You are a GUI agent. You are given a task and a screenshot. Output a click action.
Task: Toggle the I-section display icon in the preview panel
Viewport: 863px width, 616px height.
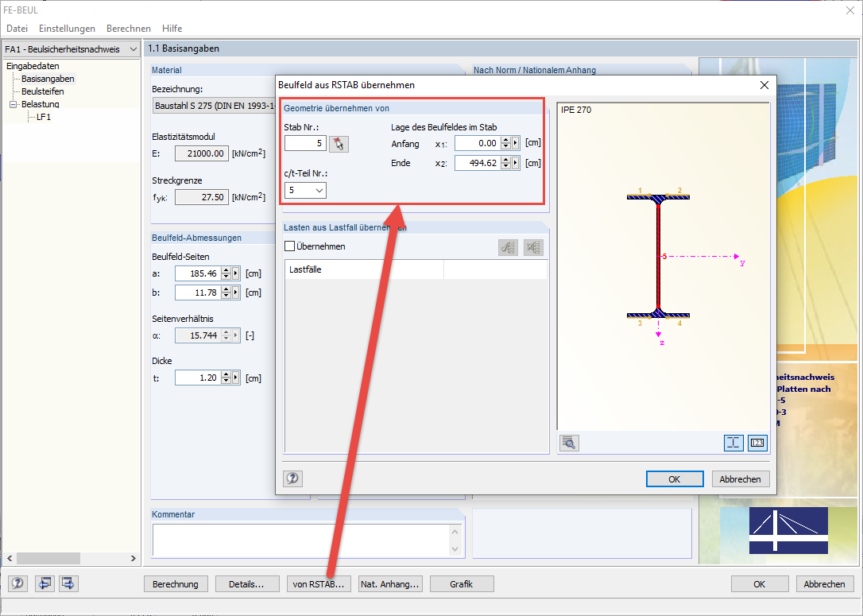pos(733,443)
